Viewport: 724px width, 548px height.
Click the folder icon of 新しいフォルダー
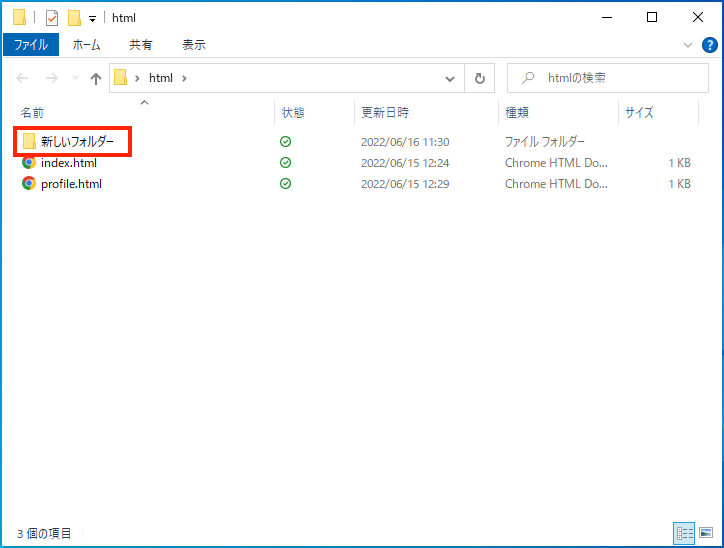pyautogui.click(x=29, y=141)
